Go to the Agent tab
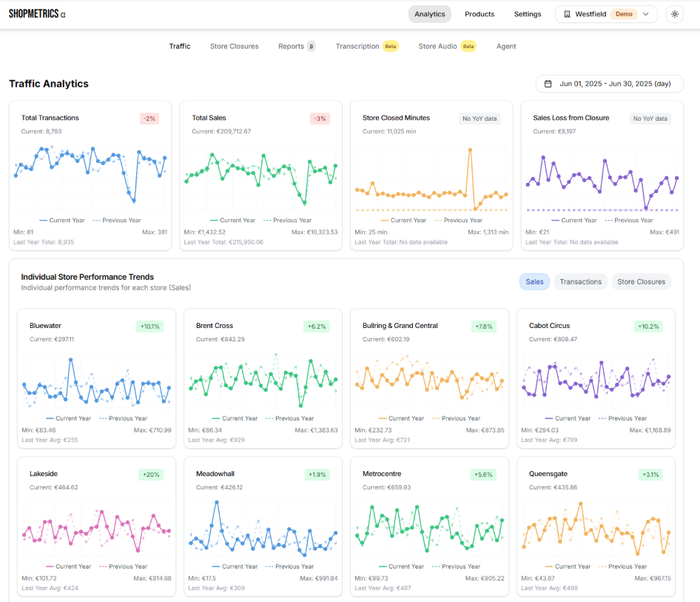The image size is (700, 602). click(x=506, y=46)
